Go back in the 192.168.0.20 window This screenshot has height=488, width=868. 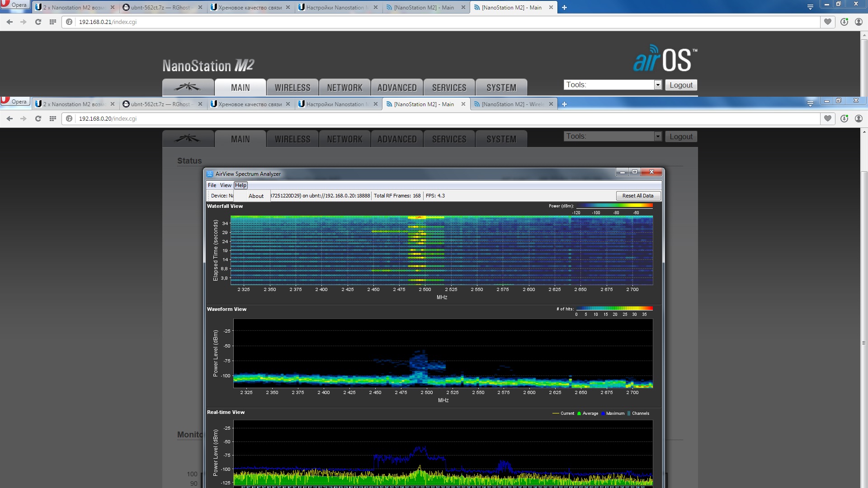9,118
